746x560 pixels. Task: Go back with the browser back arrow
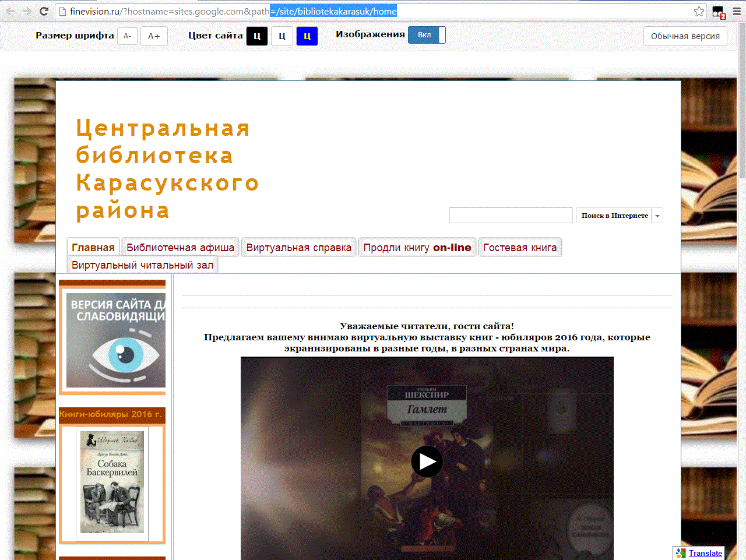[x=10, y=11]
